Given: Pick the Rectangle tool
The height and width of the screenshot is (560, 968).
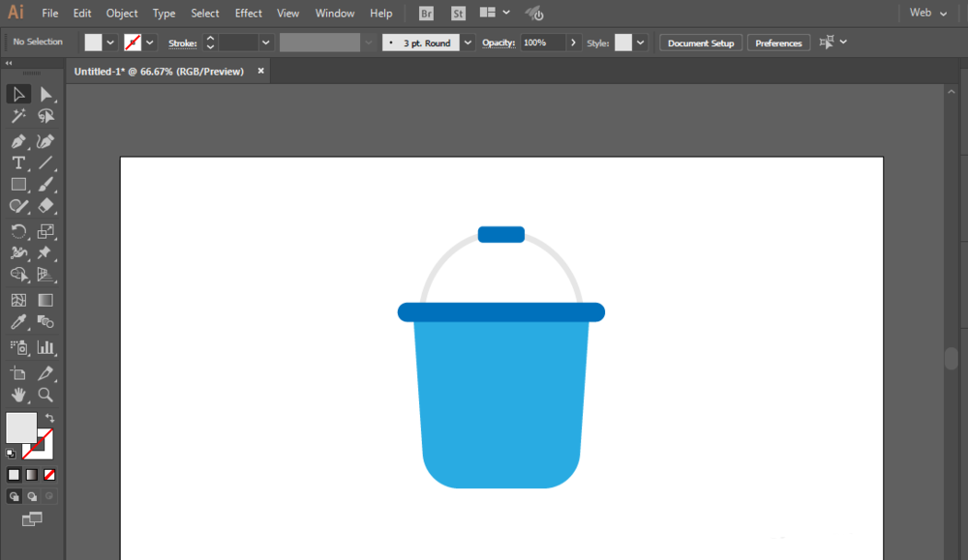Looking at the screenshot, I should tap(18, 185).
